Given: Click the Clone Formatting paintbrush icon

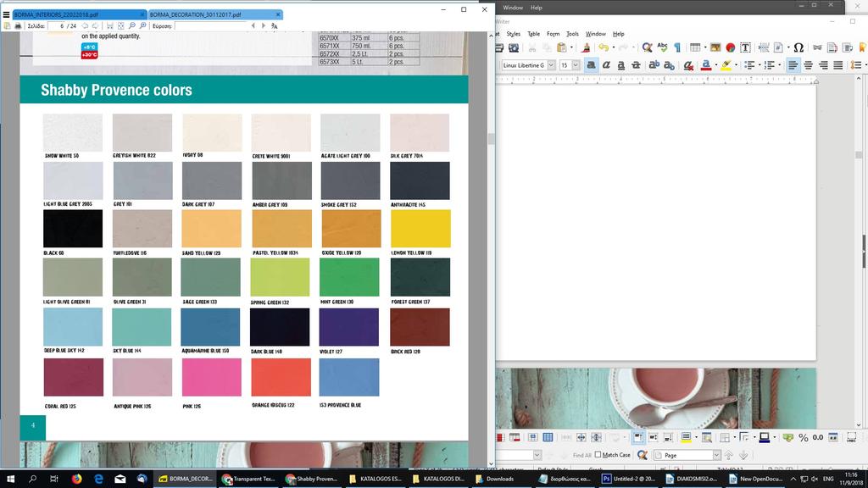Looking at the screenshot, I should pos(586,48).
